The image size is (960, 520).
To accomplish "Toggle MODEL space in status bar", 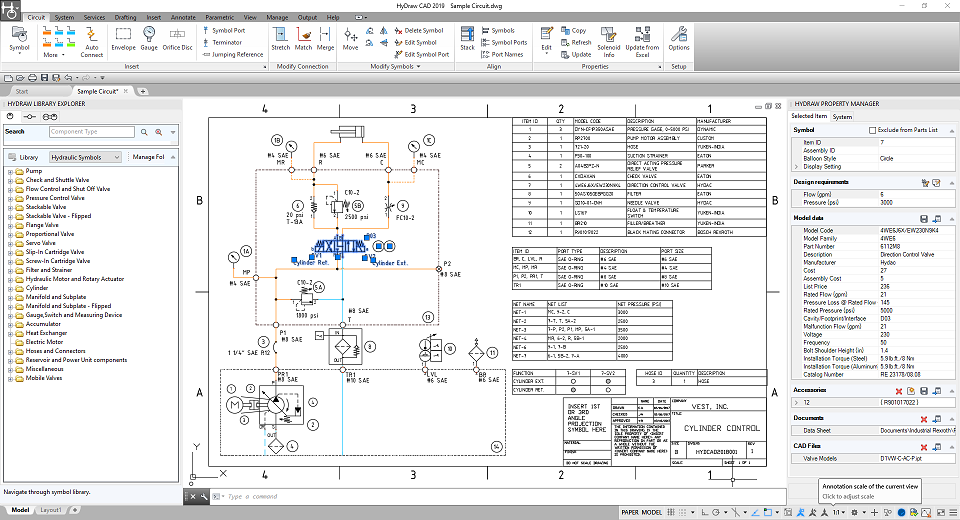I will pos(651,512).
